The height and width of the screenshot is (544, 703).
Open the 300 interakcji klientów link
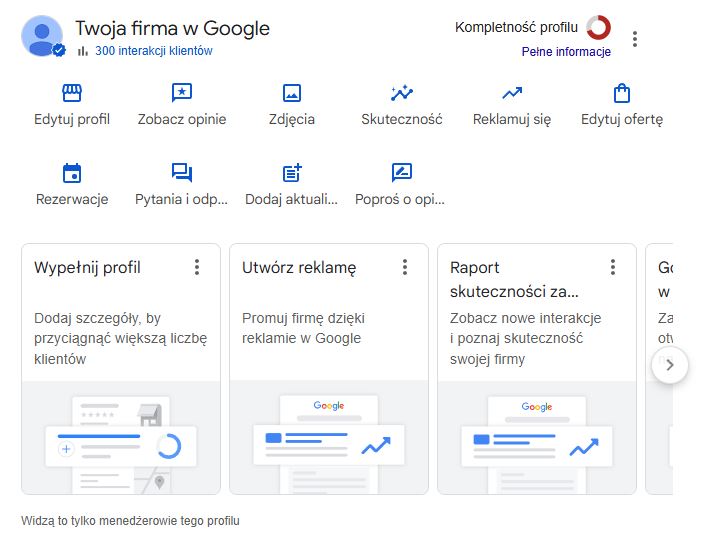[153, 51]
